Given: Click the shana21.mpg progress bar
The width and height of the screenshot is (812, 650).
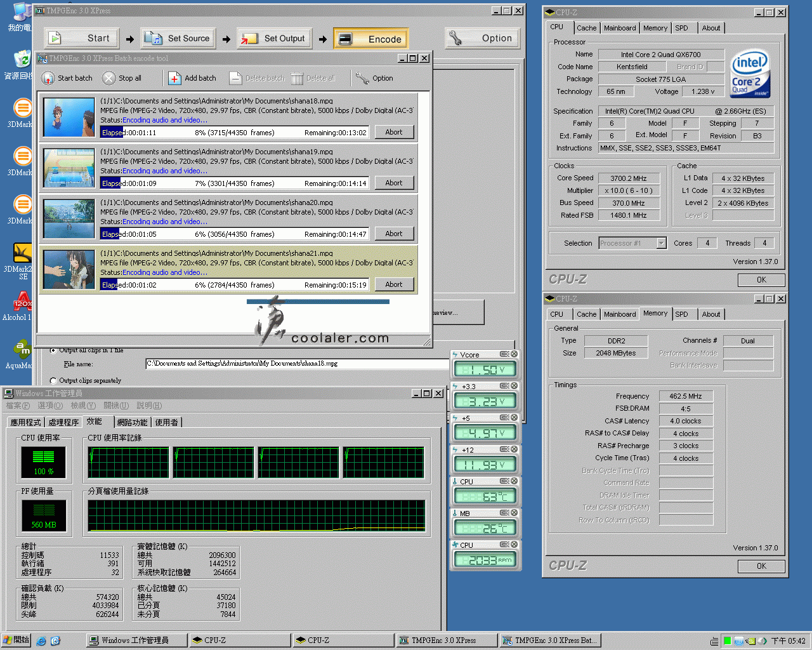Looking at the screenshot, I should pos(235,284).
